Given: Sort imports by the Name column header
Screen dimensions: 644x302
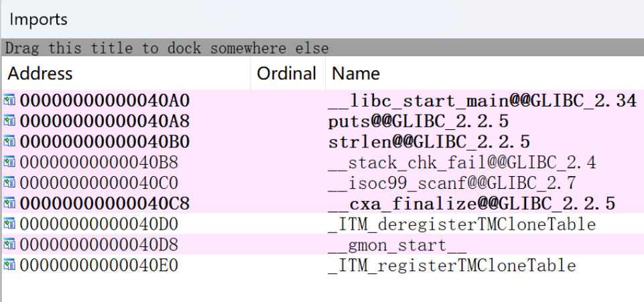Looking at the screenshot, I should pos(485,74).
